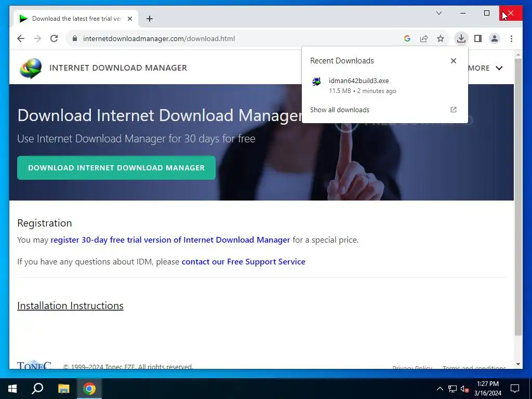Screen dimensions: 532x399
Task: Open contact our Free Support Service link
Action: [243, 262]
